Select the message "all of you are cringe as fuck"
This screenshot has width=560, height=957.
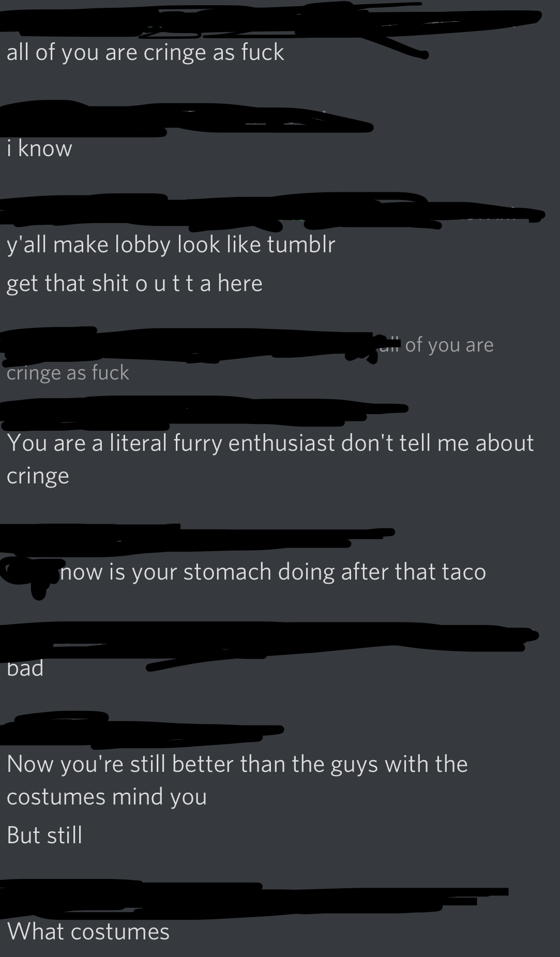[x=145, y=53]
